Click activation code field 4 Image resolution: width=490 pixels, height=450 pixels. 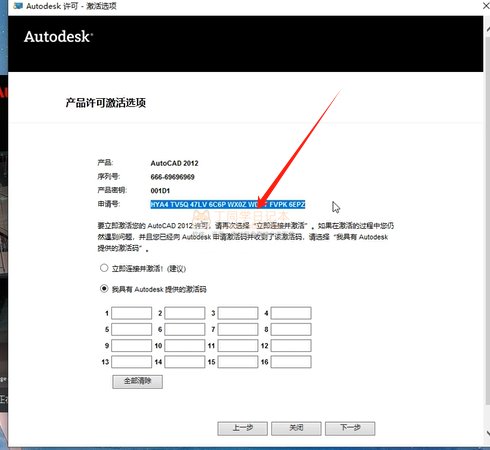[x=291, y=313]
